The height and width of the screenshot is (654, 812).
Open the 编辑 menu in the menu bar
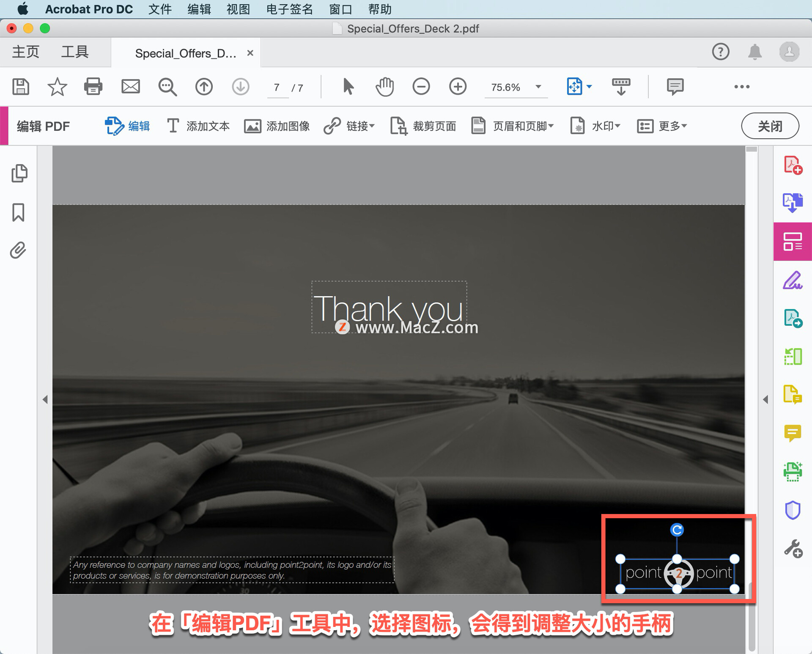coord(199,9)
